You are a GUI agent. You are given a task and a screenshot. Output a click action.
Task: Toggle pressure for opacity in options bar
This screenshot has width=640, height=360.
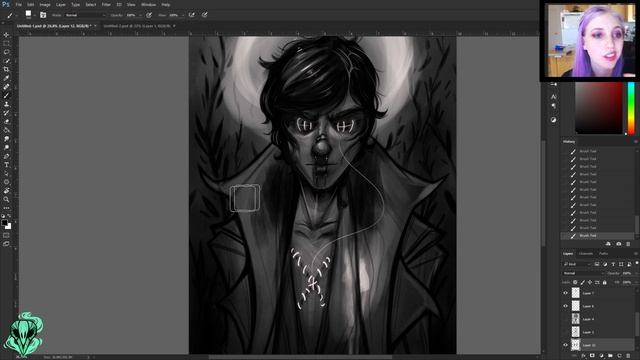tap(149, 15)
